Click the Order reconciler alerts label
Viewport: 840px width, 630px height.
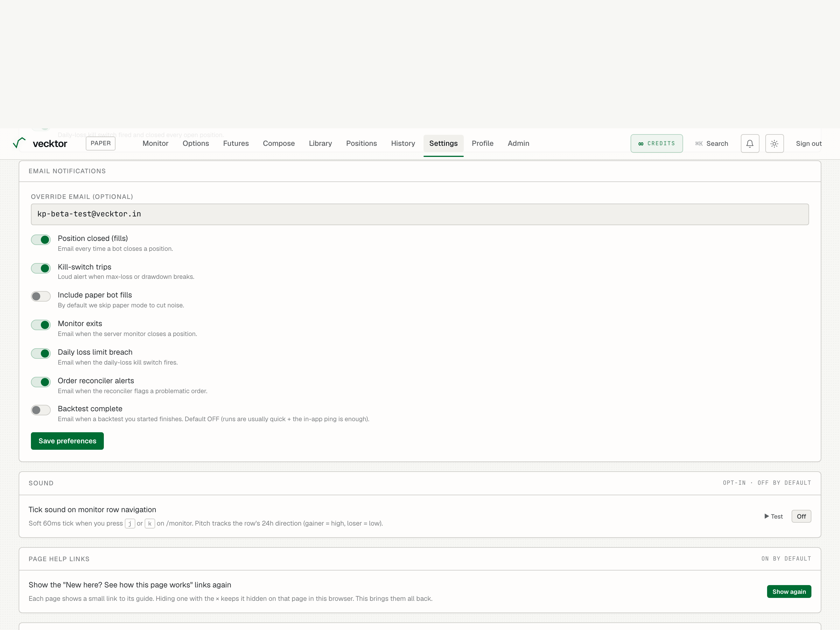(96, 381)
